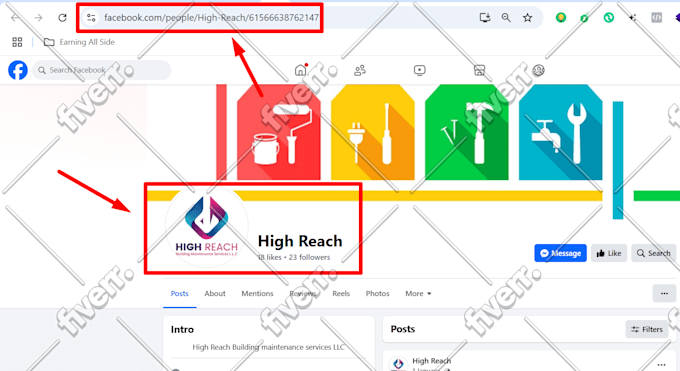Open the site information icon in address bar
This screenshot has width=680, height=371.
[x=91, y=18]
